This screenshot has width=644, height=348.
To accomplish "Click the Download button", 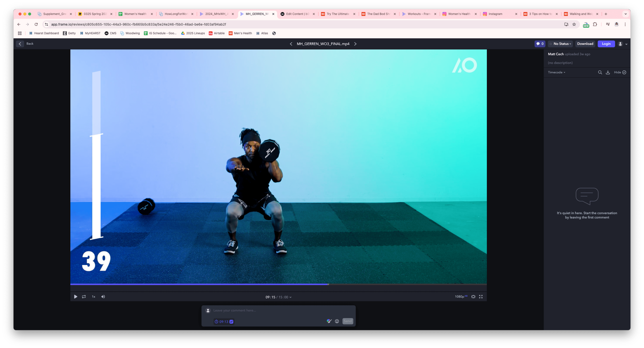I will click(x=585, y=44).
